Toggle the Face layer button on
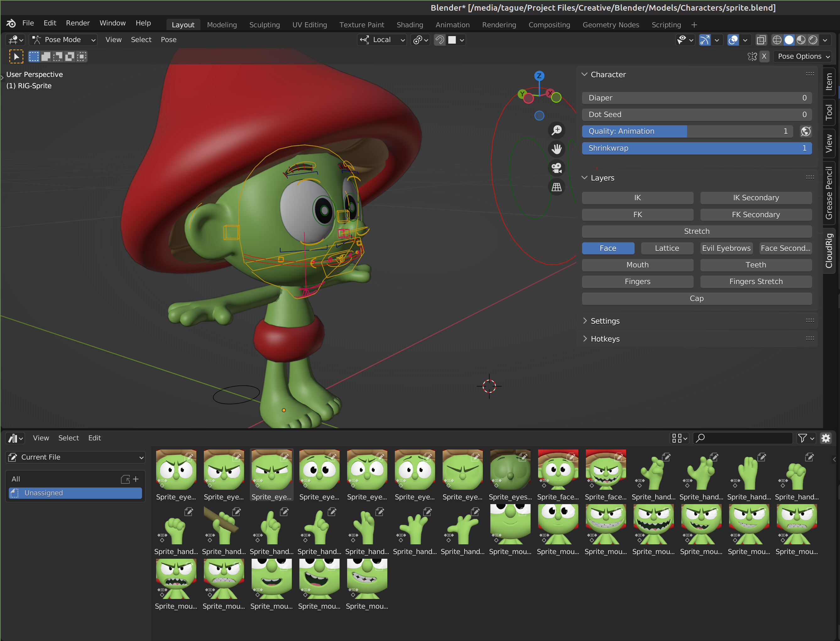Viewport: 840px width, 641px height. click(x=608, y=248)
